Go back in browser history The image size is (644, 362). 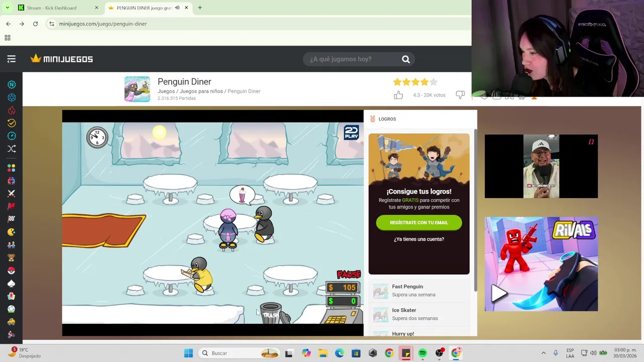(8, 24)
